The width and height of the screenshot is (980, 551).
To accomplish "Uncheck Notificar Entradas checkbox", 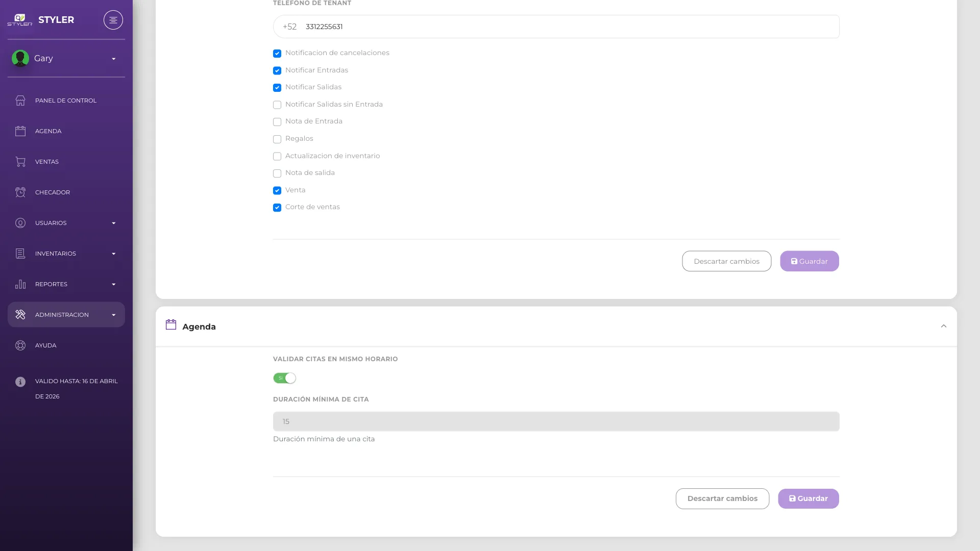I will pos(277,70).
